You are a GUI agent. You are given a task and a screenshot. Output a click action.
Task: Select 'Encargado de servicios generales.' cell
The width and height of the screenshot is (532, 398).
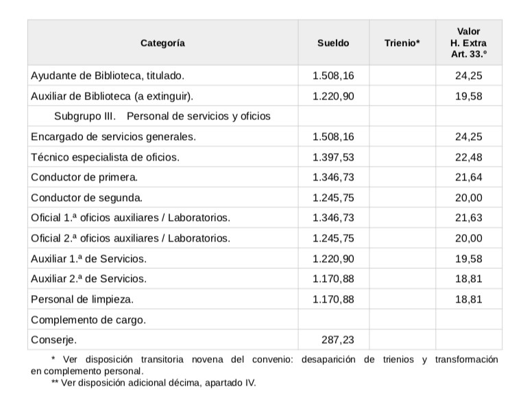click(113, 137)
